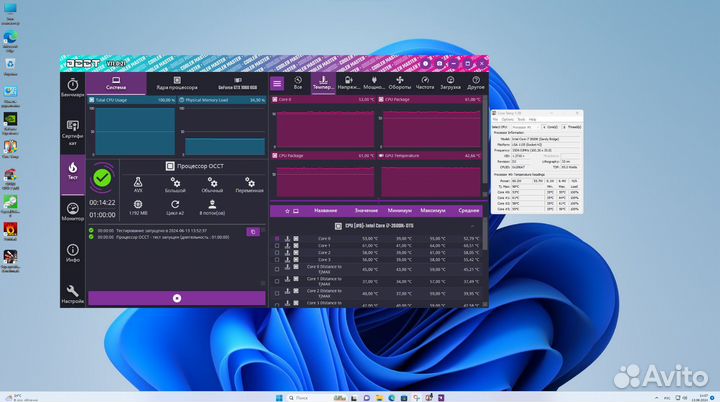Select the Обороты fan speed tab
Screen dimensions: 720x402
click(399, 83)
